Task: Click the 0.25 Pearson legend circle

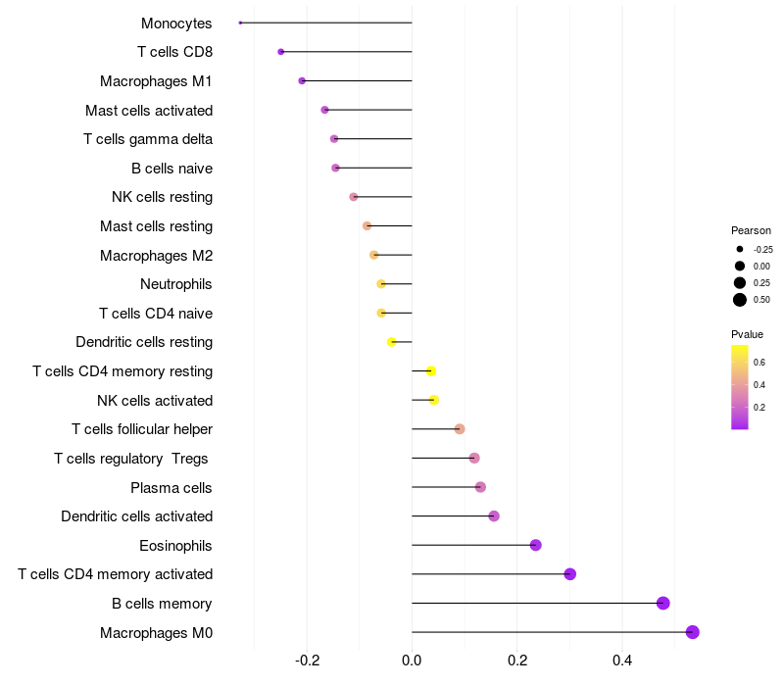Action: coord(740,283)
